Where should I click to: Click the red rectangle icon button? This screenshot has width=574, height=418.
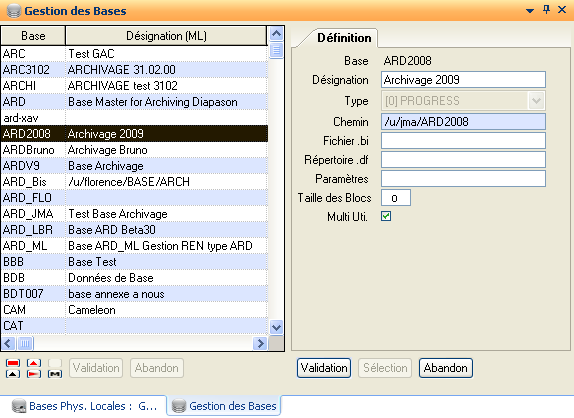[x=13, y=363]
